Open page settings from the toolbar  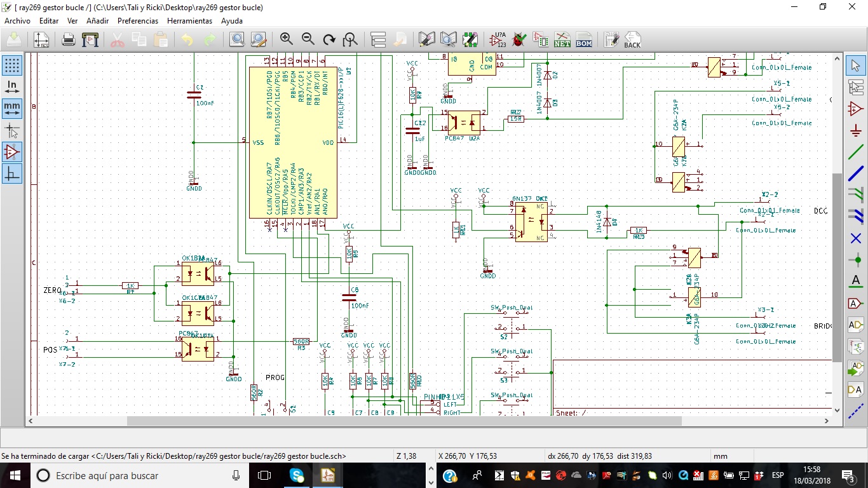click(41, 40)
